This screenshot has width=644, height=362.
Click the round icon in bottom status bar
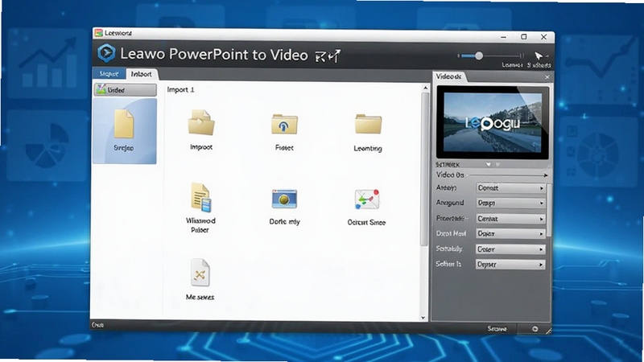tap(535, 329)
